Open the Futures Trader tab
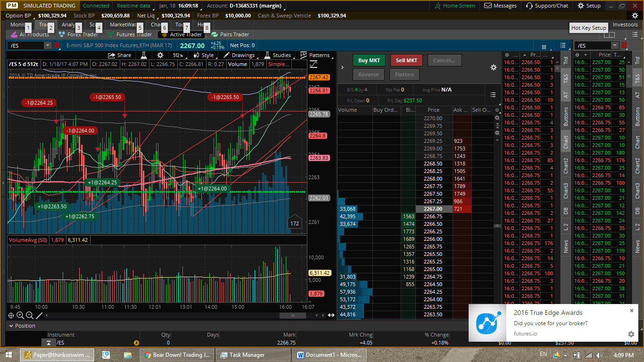The image size is (644, 362). (x=130, y=34)
